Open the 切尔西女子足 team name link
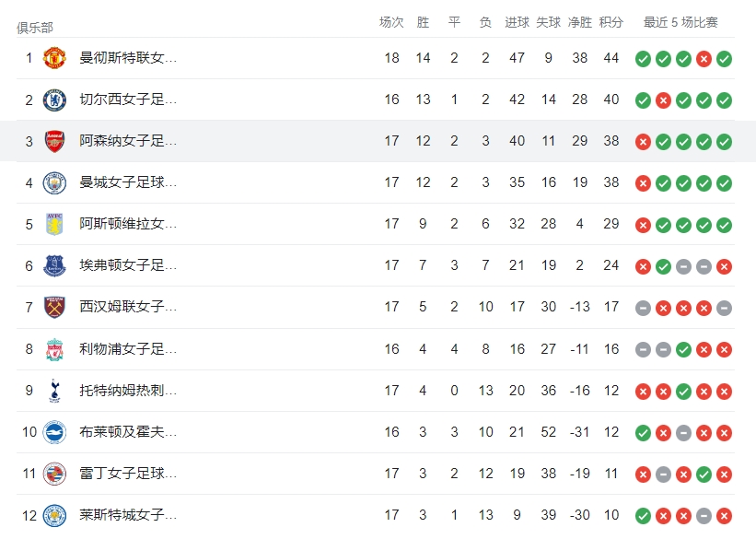The height and width of the screenshot is (539, 756). click(128, 100)
